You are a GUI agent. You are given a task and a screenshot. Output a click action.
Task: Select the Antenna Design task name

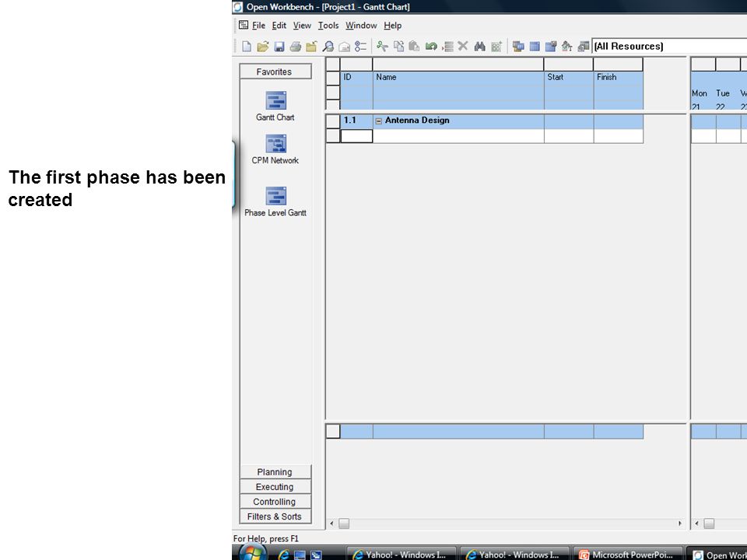pyautogui.click(x=417, y=121)
